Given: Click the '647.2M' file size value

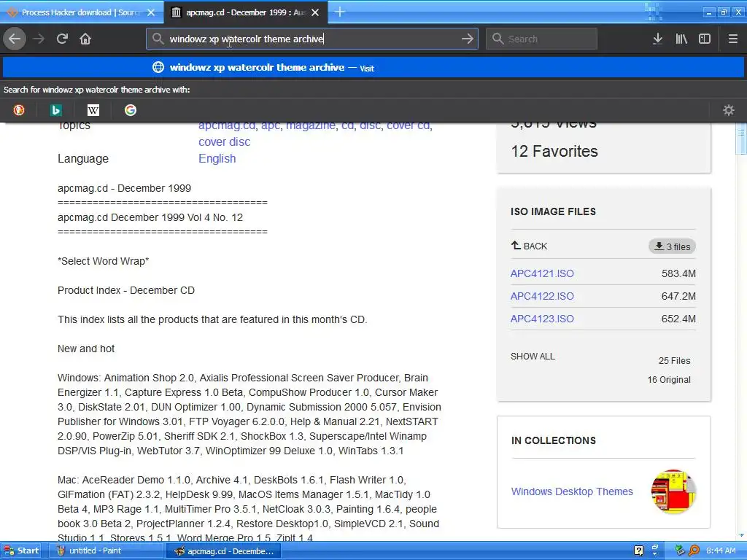Looking at the screenshot, I should pyautogui.click(x=678, y=296).
